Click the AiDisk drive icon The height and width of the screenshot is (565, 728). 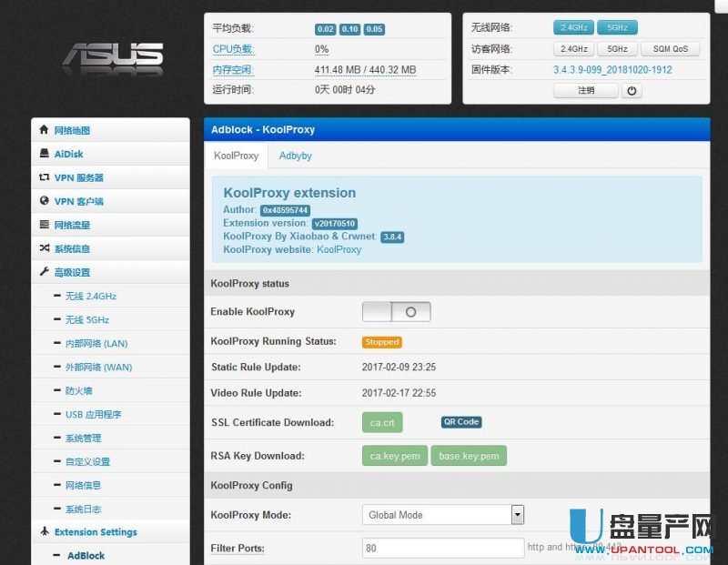coord(44,154)
